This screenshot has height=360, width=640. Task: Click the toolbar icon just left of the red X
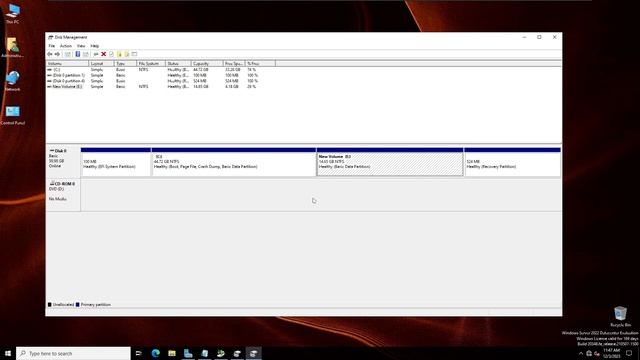tap(96, 54)
